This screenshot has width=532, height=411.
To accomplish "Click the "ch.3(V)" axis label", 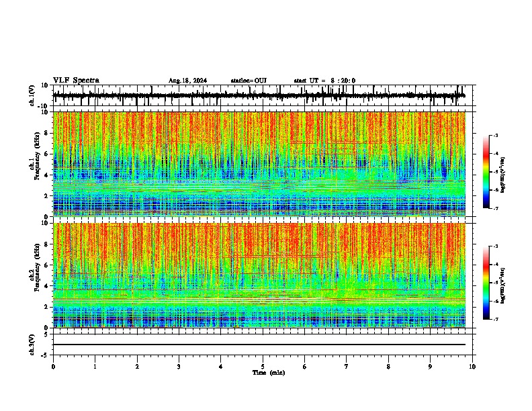I will tap(32, 345).
